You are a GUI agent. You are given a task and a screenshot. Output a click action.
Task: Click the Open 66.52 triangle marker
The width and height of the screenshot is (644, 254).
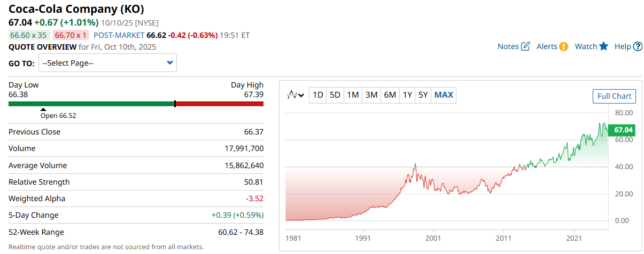click(43, 109)
